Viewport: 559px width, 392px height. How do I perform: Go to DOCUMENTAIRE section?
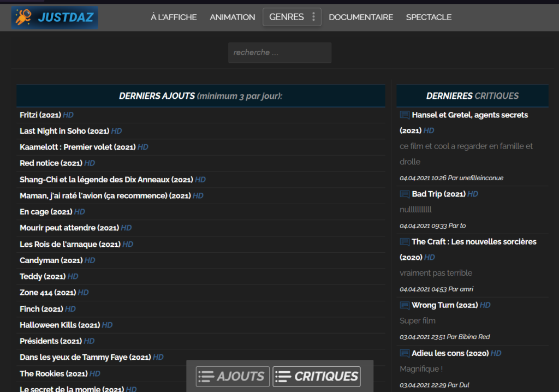361,17
